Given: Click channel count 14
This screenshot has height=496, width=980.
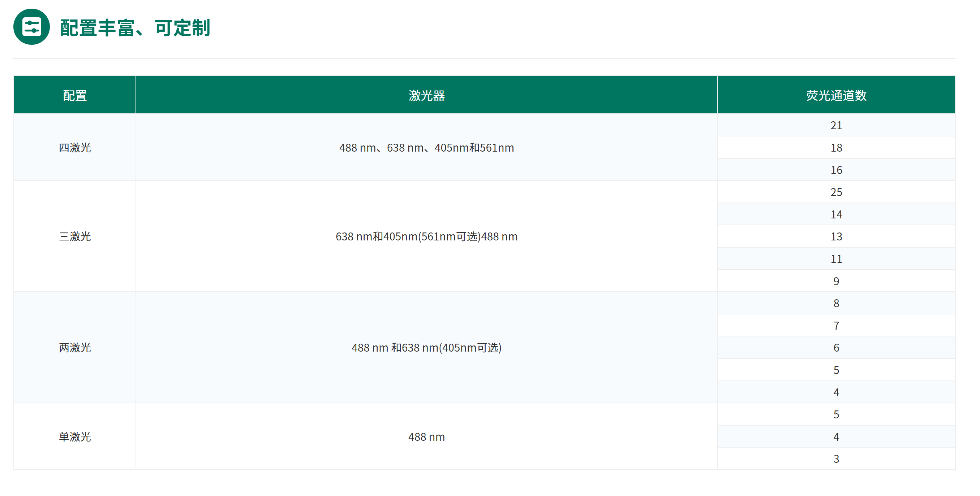Looking at the screenshot, I should coord(836,214).
